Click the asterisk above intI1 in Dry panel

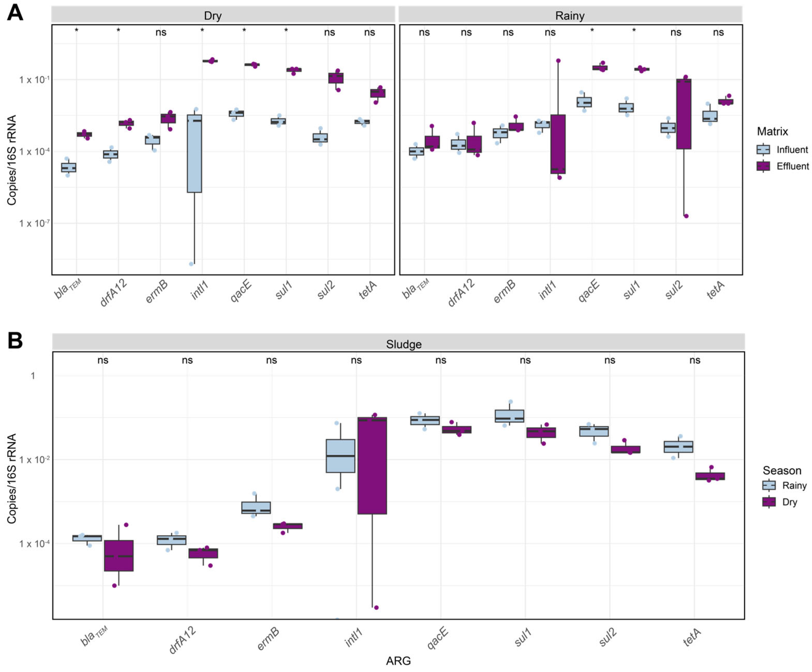(202, 30)
